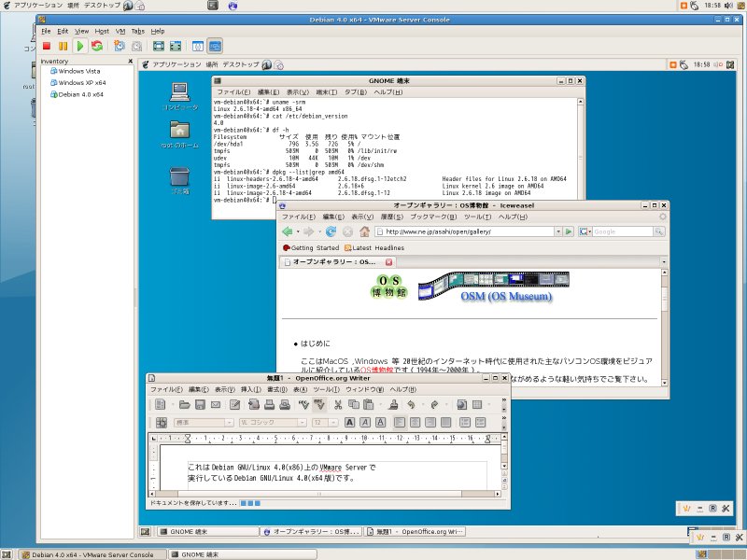Toggle AutoSpellcheck in Writer toolbar
This screenshot has height=560, width=747.
click(x=319, y=405)
